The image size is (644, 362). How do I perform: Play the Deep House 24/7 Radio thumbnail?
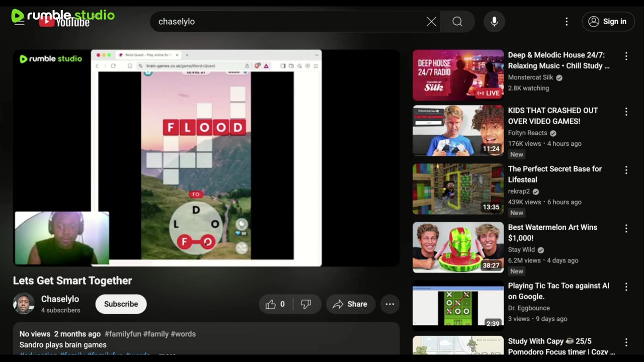[458, 75]
